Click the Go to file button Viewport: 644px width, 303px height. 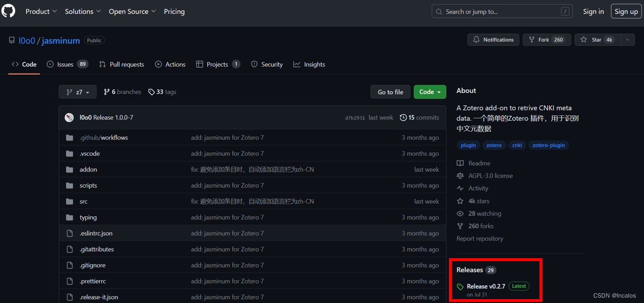tap(391, 92)
